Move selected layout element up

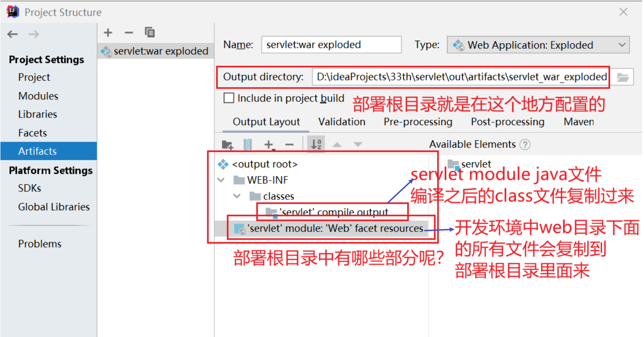[x=337, y=145]
